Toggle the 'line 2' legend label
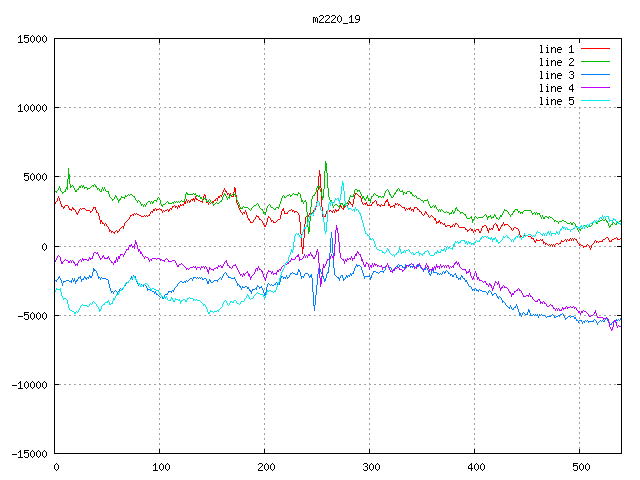The height and width of the screenshot is (480, 640). point(556,62)
